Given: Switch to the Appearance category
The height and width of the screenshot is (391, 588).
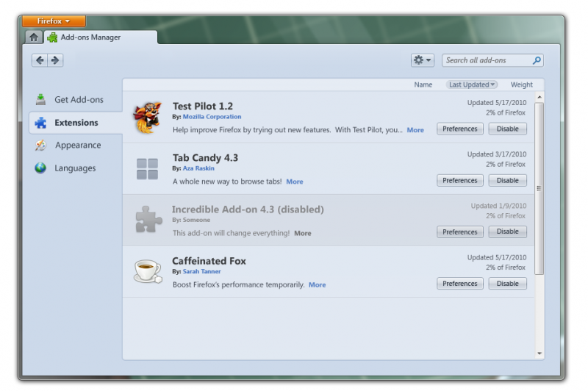Looking at the screenshot, I should (78, 146).
